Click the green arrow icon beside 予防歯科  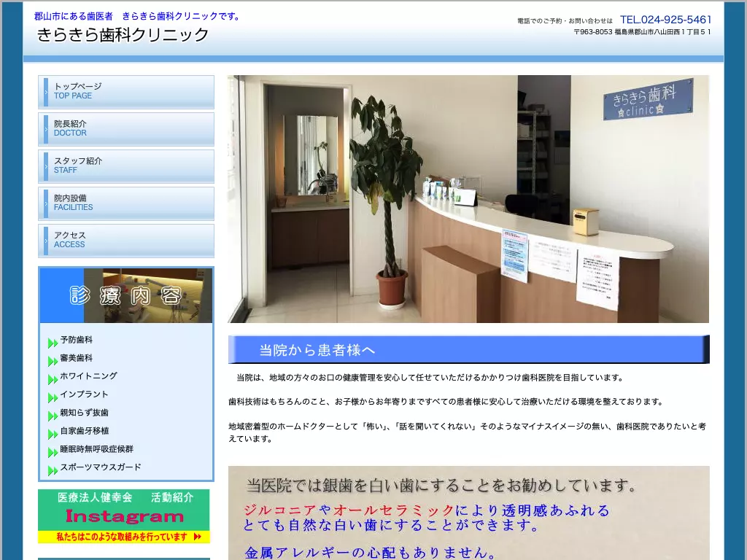[x=53, y=343]
